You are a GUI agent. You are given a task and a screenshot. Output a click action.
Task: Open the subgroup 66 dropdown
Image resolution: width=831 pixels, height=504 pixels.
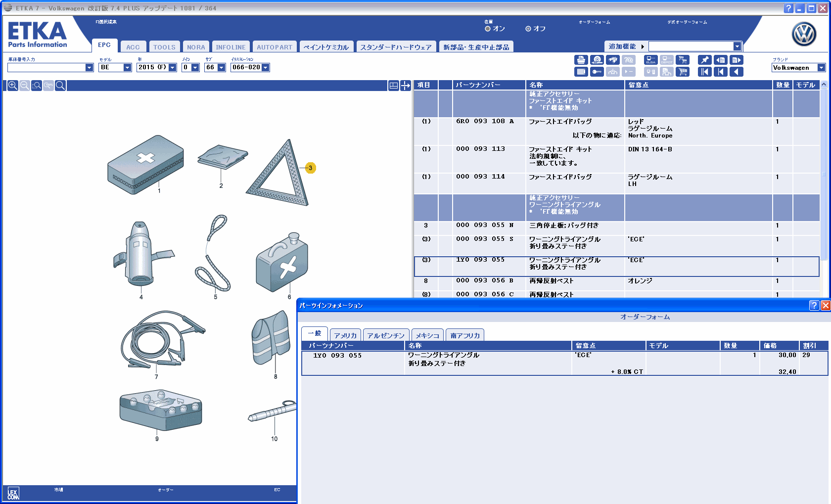[221, 68]
